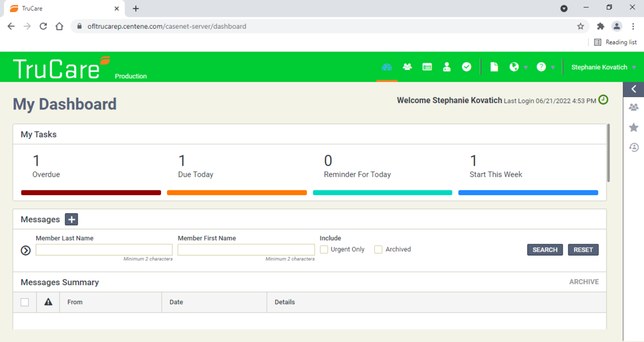Expand the globe menu dropdown arrow

[526, 68]
